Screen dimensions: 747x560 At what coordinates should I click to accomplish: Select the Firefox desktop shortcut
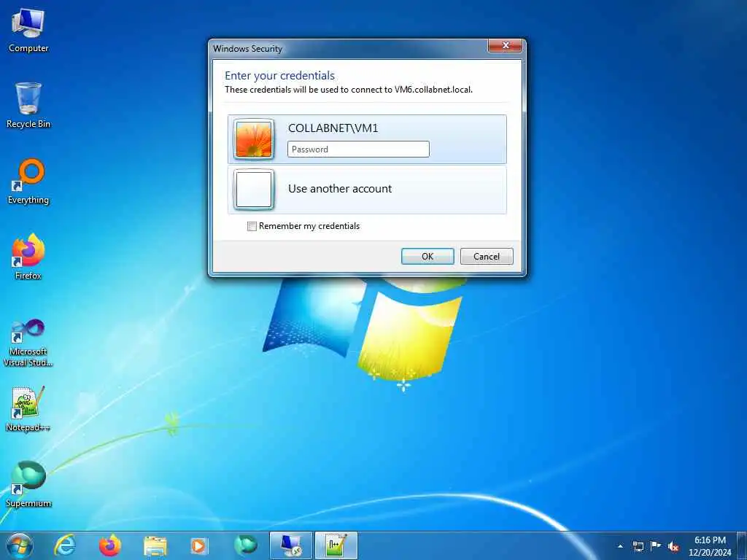[x=28, y=257]
